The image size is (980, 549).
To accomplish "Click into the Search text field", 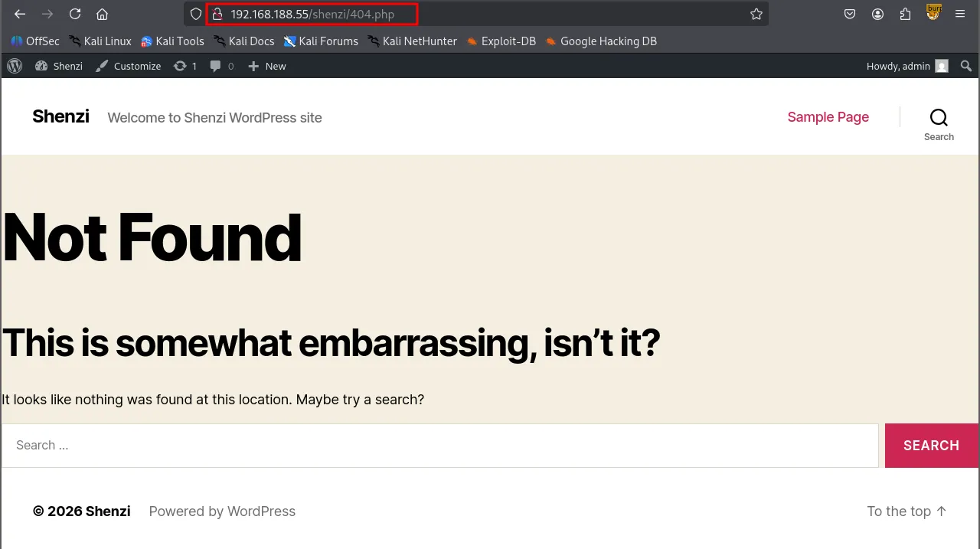I will point(439,446).
